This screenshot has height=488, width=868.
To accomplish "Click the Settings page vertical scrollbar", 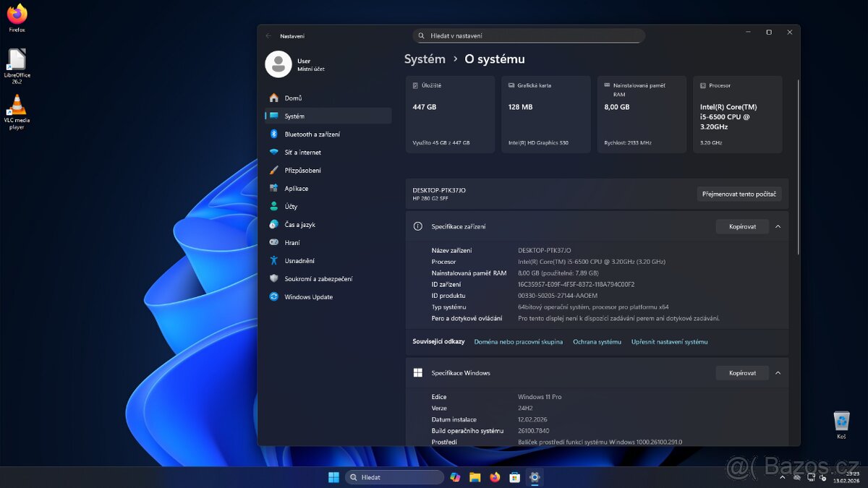I will [798, 166].
